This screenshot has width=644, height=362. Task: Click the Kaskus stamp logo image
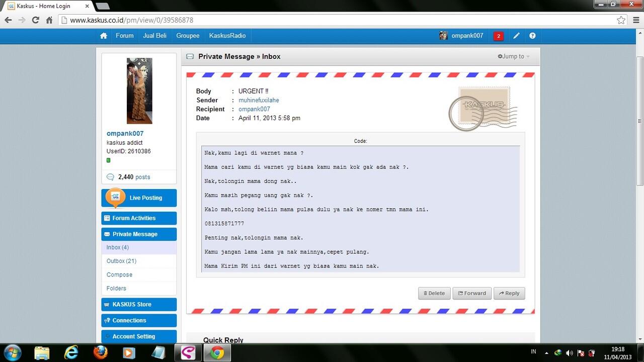coord(482,109)
